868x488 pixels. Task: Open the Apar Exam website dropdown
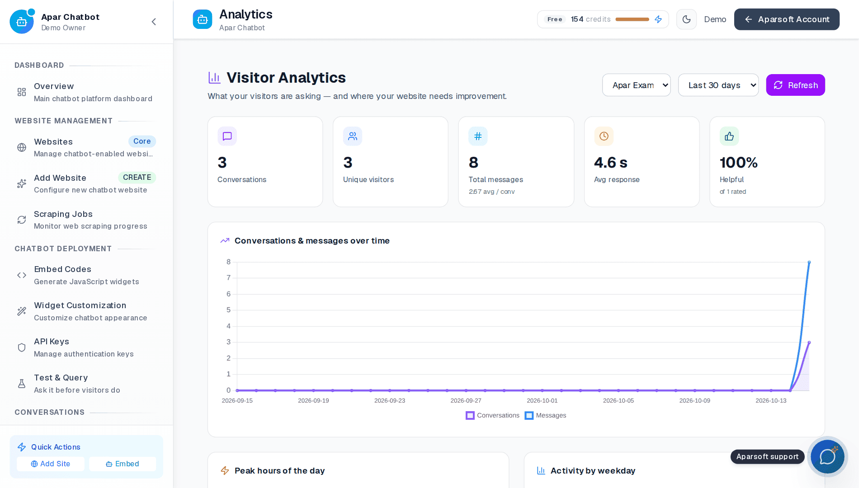pyautogui.click(x=637, y=85)
